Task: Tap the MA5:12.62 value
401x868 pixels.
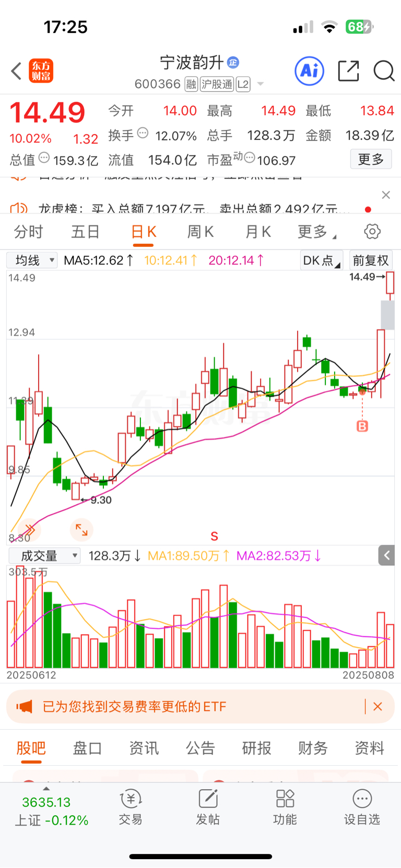Action: (x=99, y=260)
